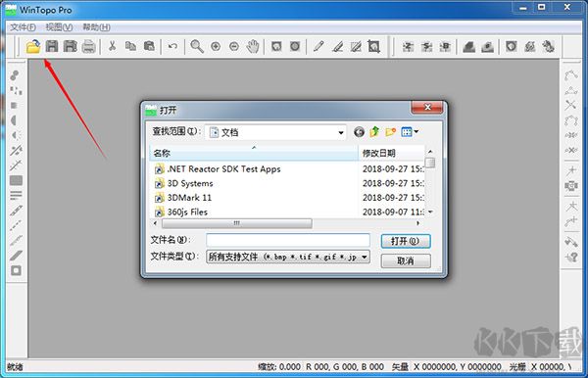Click the Save floppy disk toolbar icon

[x=52, y=46]
